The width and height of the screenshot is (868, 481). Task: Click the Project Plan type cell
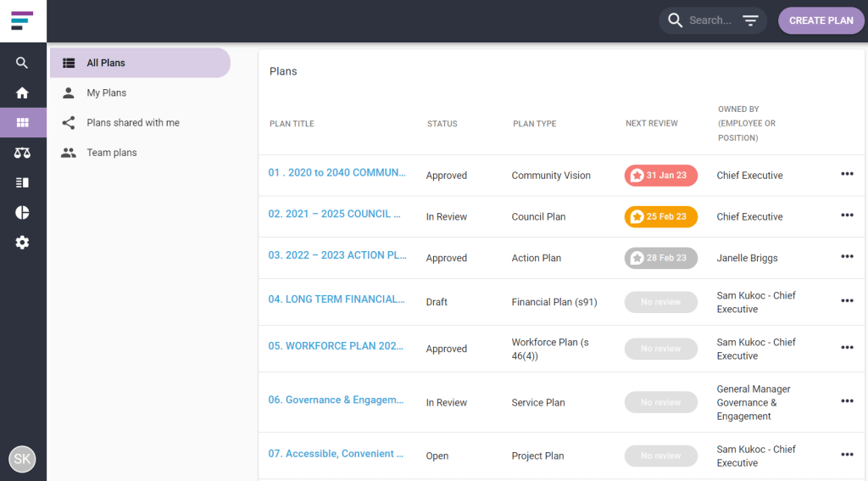537,456
